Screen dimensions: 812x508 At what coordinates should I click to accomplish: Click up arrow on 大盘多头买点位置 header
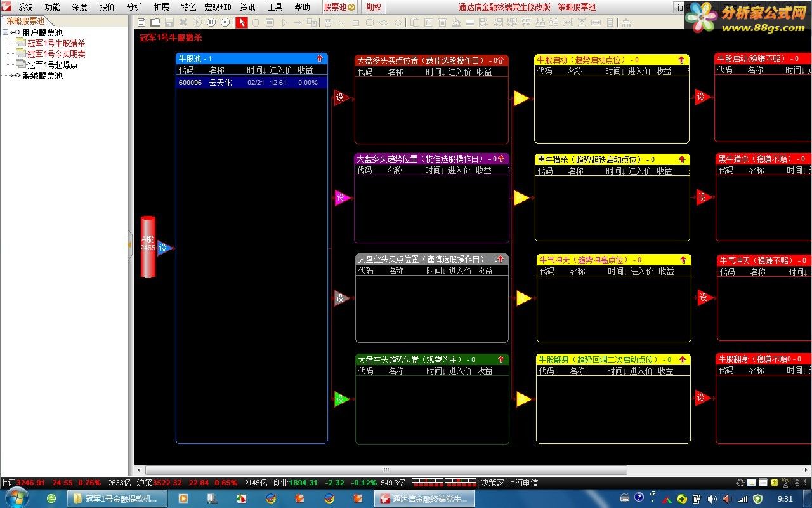click(x=500, y=60)
